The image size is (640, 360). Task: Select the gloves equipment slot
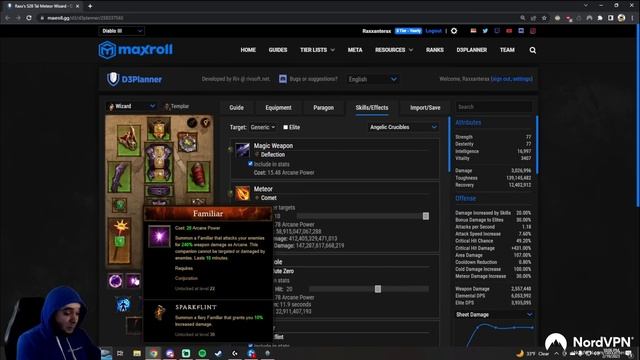click(120, 177)
